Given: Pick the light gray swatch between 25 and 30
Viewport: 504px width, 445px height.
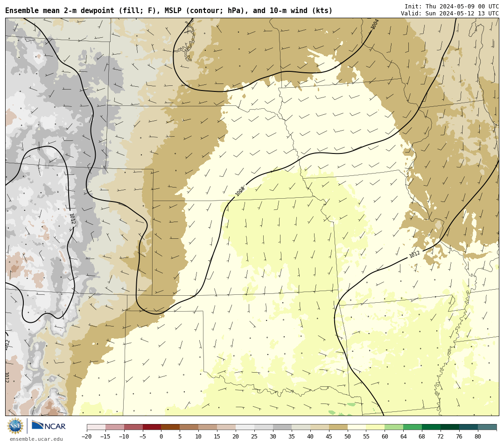Looking at the screenshot, I should 264,427.
